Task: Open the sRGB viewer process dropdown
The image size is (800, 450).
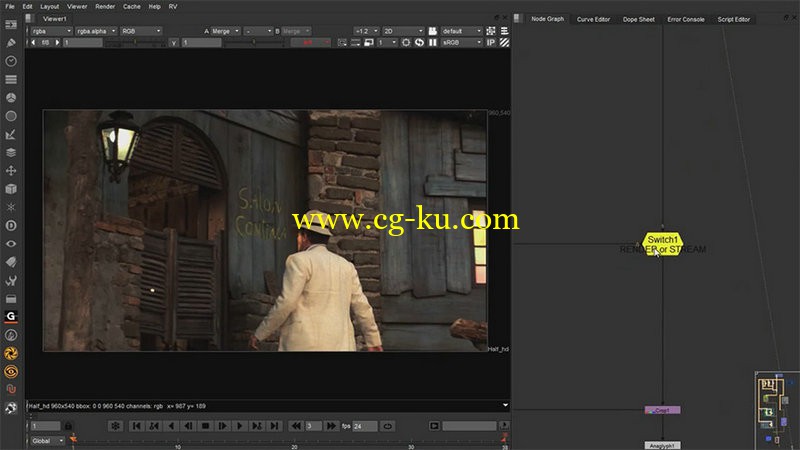Action: (x=461, y=42)
